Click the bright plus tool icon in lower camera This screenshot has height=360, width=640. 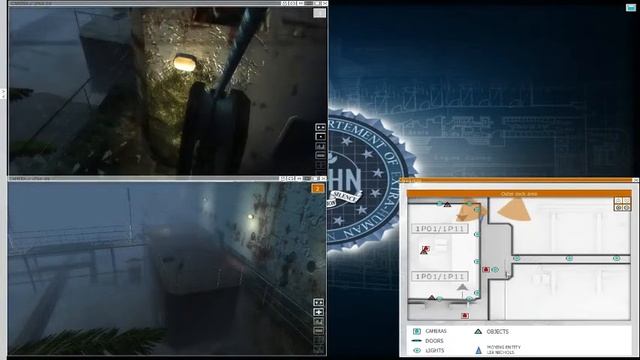pos(318,312)
